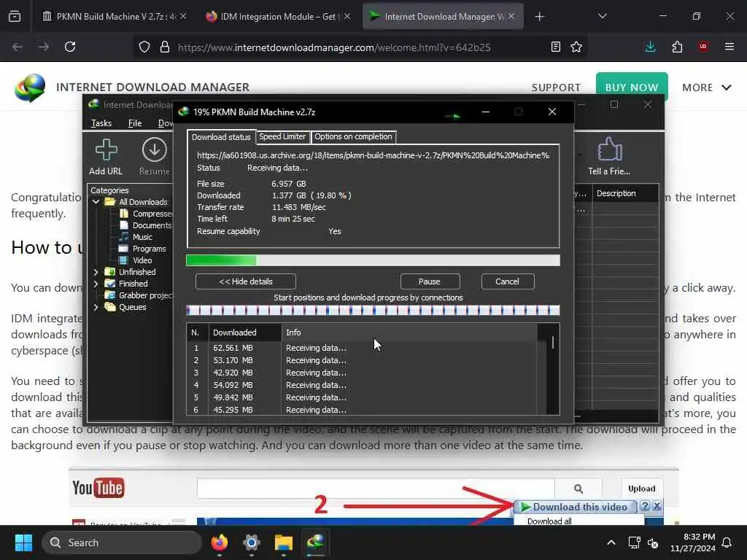This screenshot has width=747, height=560.
Task: Click the magnifier search button on YouTube image
Action: tap(578, 489)
